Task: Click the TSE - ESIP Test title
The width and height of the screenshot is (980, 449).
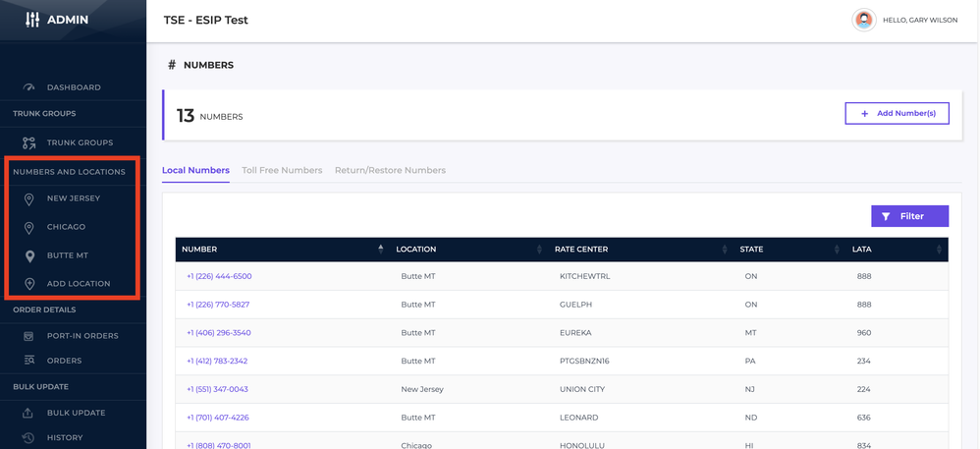Action: (205, 20)
